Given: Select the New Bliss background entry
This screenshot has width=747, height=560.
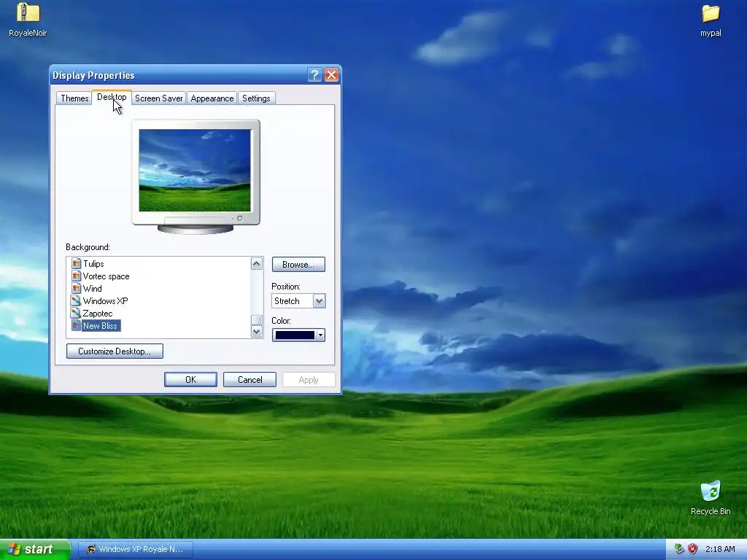Looking at the screenshot, I should (x=100, y=326).
